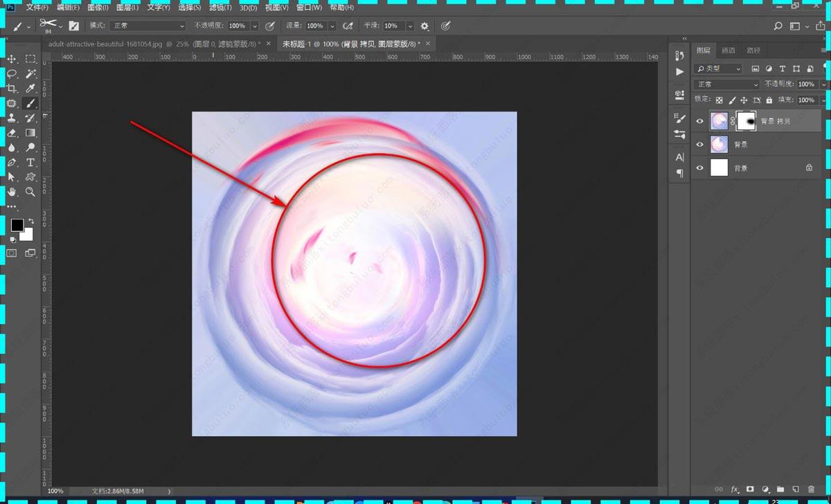The height and width of the screenshot is (504, 831).
Task: Select the Horizontal Type tool
Action: [x=30, y=163]
